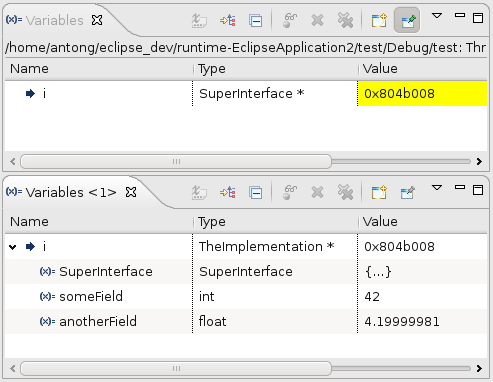The height and width of the screenshot is (382, 493).
Task: Collapse variable i in Variables <1> tree
Action: click(13, 247)
